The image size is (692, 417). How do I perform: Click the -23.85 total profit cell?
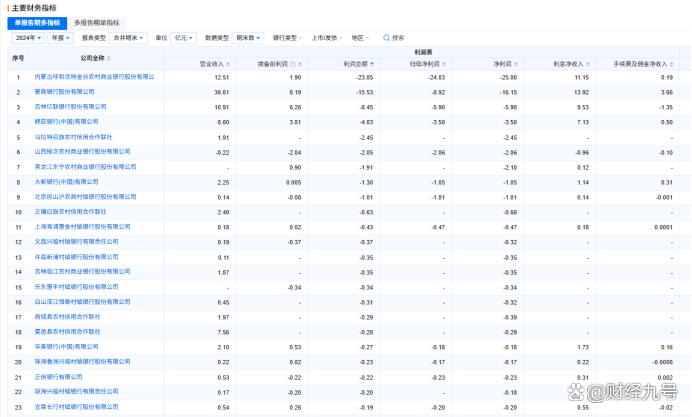pyautogui.click(x=365, y=78)
